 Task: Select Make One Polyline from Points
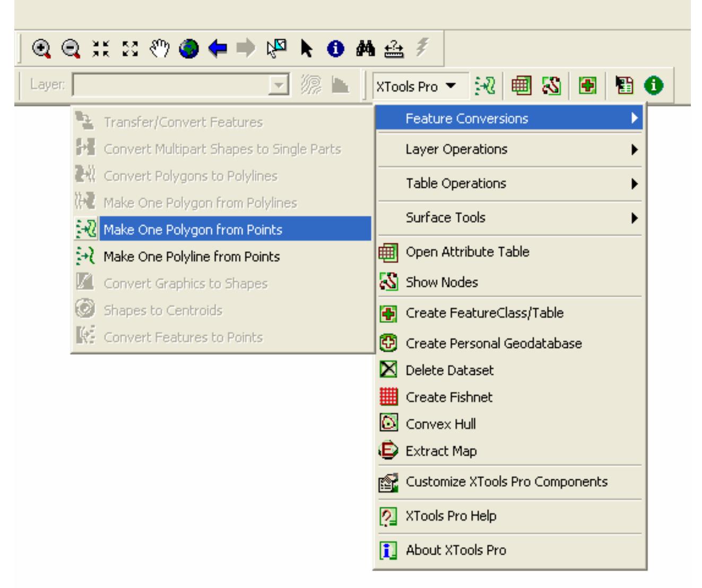[x=180, y=254]
